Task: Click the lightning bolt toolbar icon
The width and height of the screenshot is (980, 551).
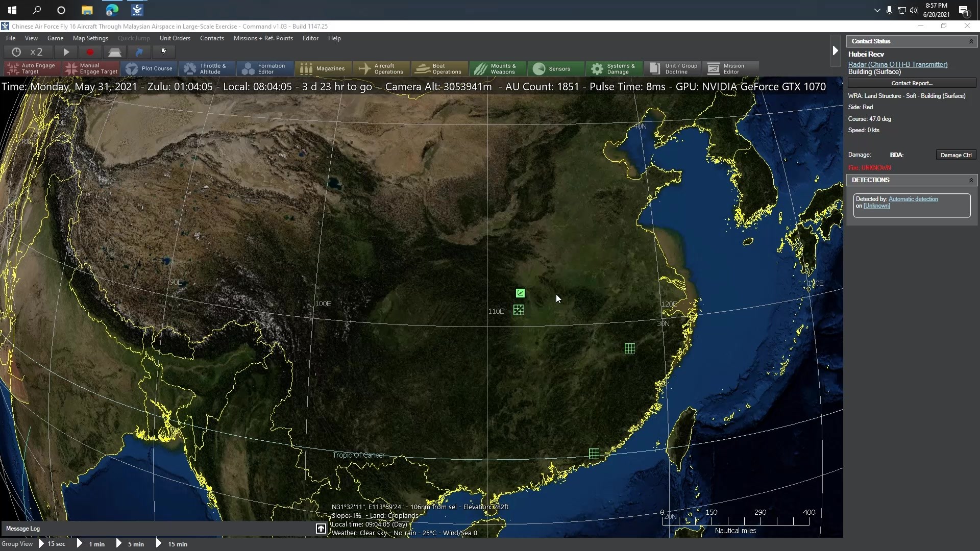Action: pyautogui.click(x=163, y=52)
